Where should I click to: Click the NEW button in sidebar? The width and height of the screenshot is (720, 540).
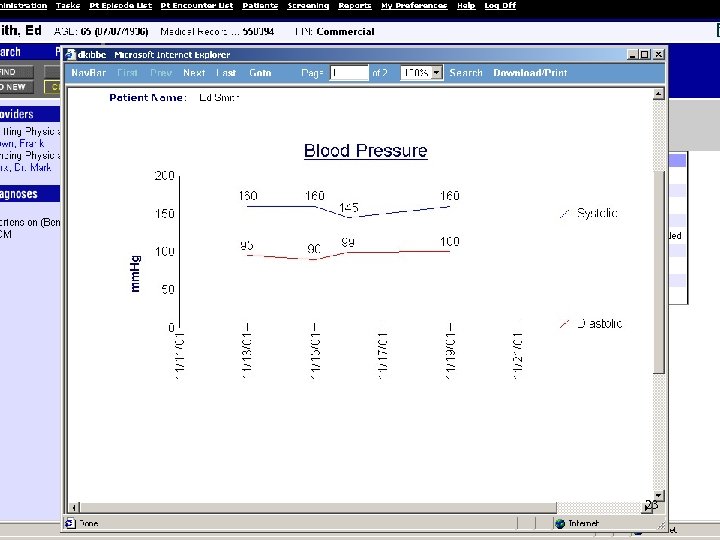tap(17, 87)
